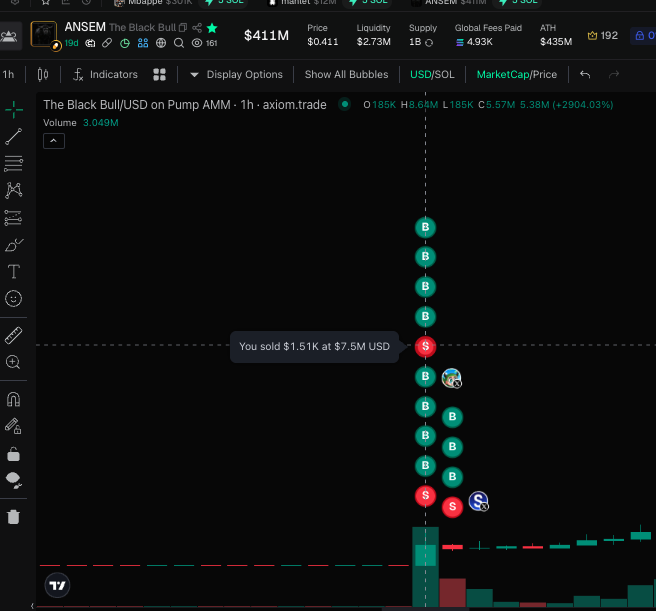Click the crown 192 badge
Viewport: 656px width, 611px height.
pos(602,36)
